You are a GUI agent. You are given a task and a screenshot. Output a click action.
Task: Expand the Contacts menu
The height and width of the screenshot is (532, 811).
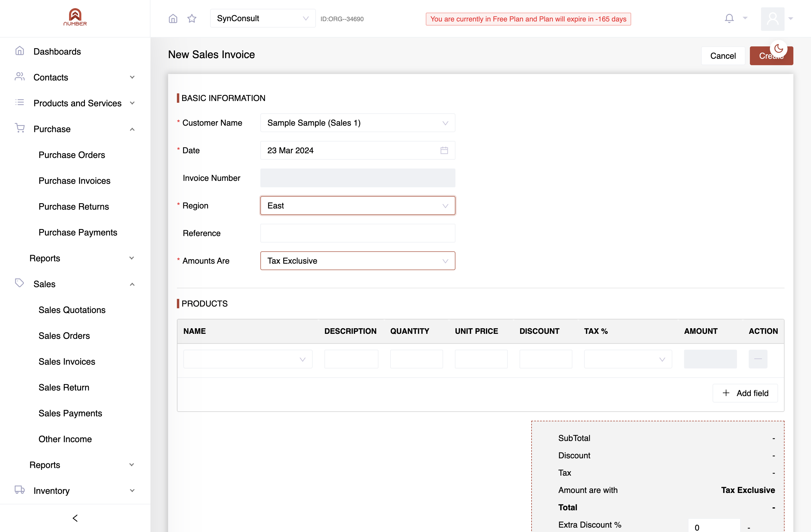(x=75, y=77)
